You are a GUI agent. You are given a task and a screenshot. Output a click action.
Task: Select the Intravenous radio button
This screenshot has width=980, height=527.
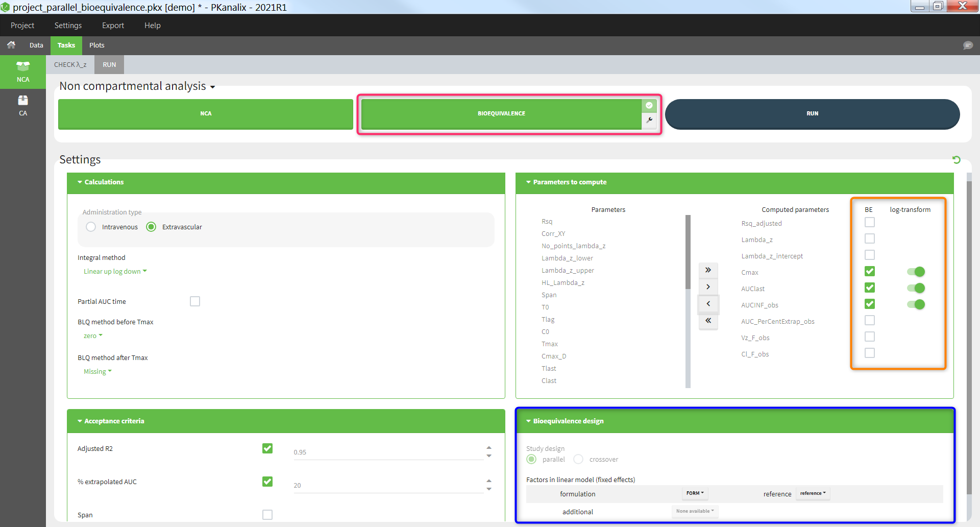point(91,227)
